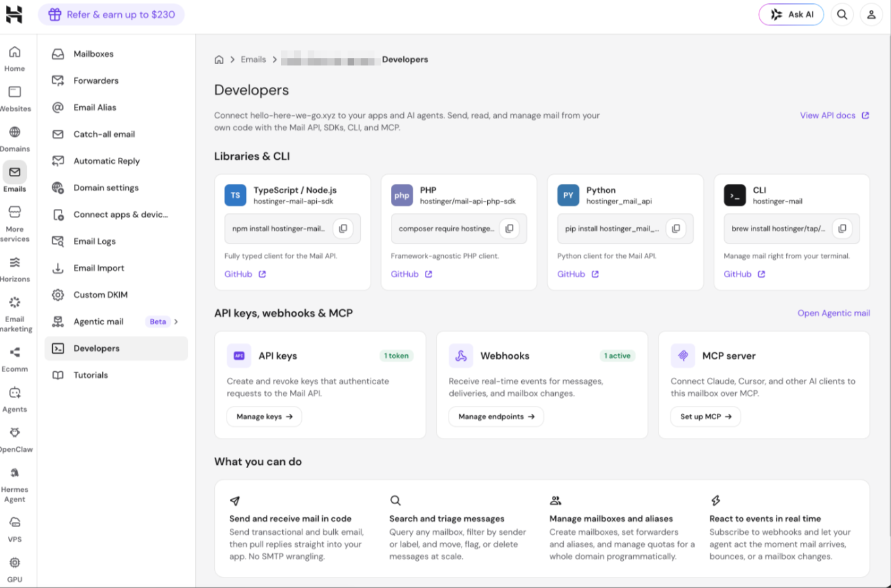Viewport: 891px width, 588px height.
Task: Click the React to events in real time heading
Action: [x=765, y=519]
